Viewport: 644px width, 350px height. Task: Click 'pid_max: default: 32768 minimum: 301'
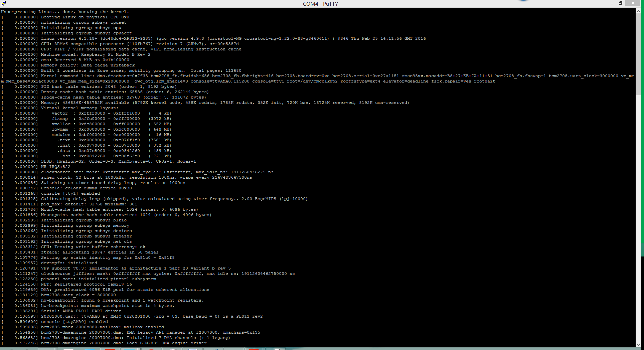(89, 204)
